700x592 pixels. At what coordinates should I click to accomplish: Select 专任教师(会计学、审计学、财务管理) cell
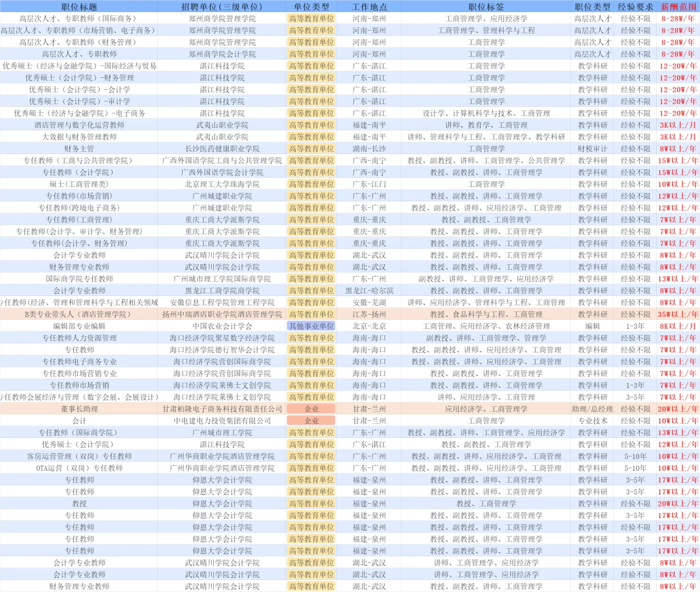(79, 231)
